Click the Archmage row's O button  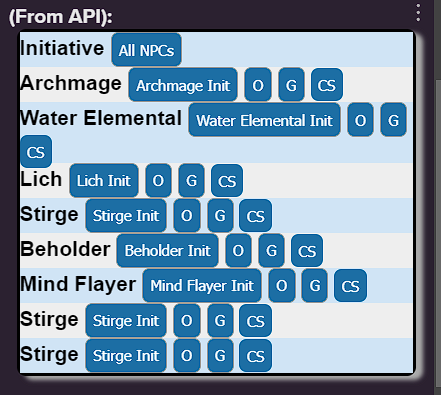click(x=258, y=85)
